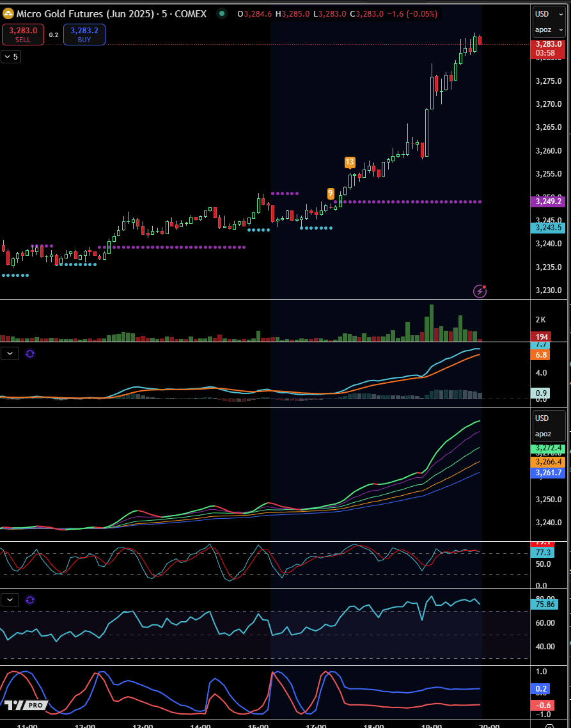Viewport: 571px width, 728px height.
Task: Expand the RSI pane legend chevron
Action: coord(10,599)
